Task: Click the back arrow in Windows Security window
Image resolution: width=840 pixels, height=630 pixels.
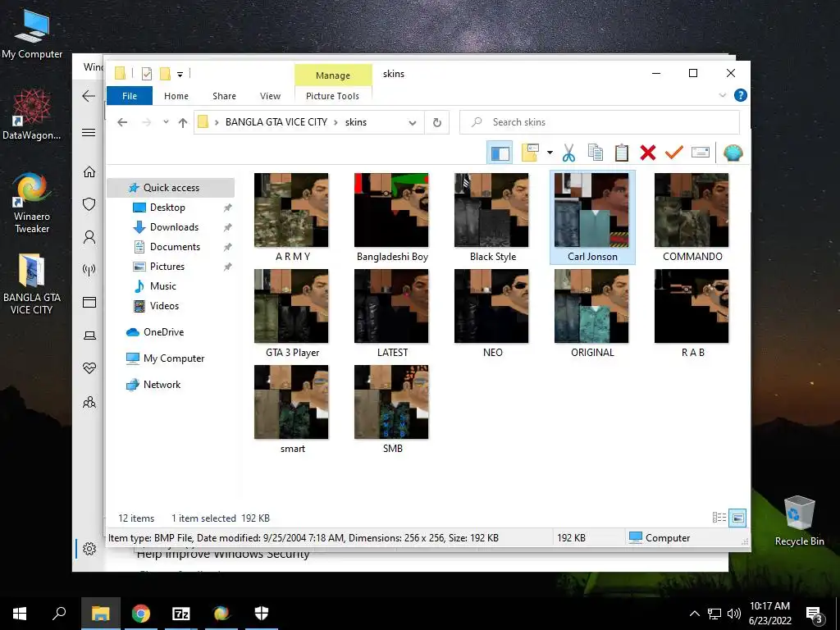Action: click(x=89, y=96)
